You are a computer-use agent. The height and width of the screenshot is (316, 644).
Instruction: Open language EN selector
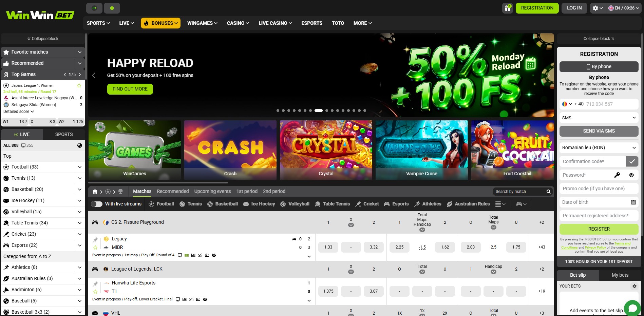(624, 8)
